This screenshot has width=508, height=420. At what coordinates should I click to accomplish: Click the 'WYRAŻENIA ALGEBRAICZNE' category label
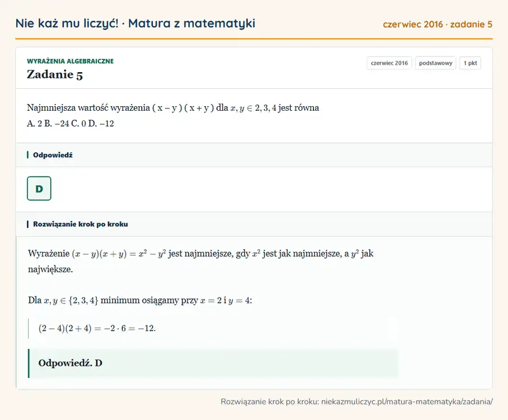pyautogui.click(x=70, y=61)
